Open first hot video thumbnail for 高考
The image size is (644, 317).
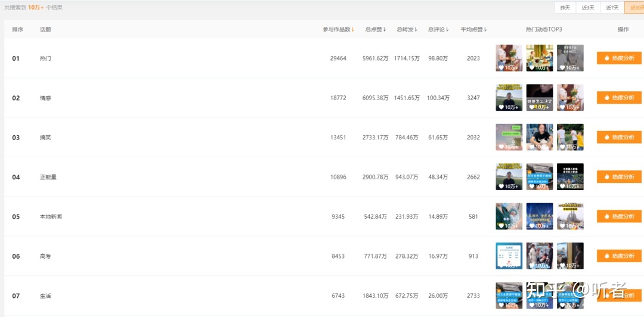pyautogui.click(x=509, y=256)
